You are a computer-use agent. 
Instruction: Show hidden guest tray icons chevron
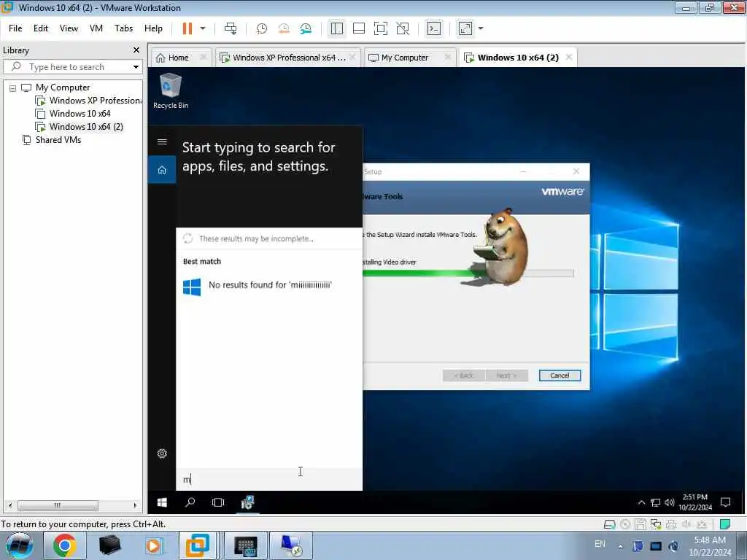pos(641,502)
